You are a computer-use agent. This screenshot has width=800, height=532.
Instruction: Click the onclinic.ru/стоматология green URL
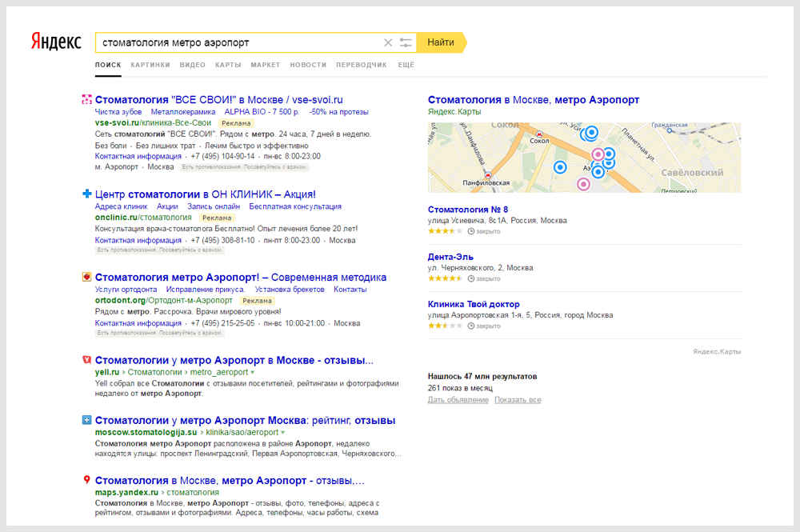(143, 218)
